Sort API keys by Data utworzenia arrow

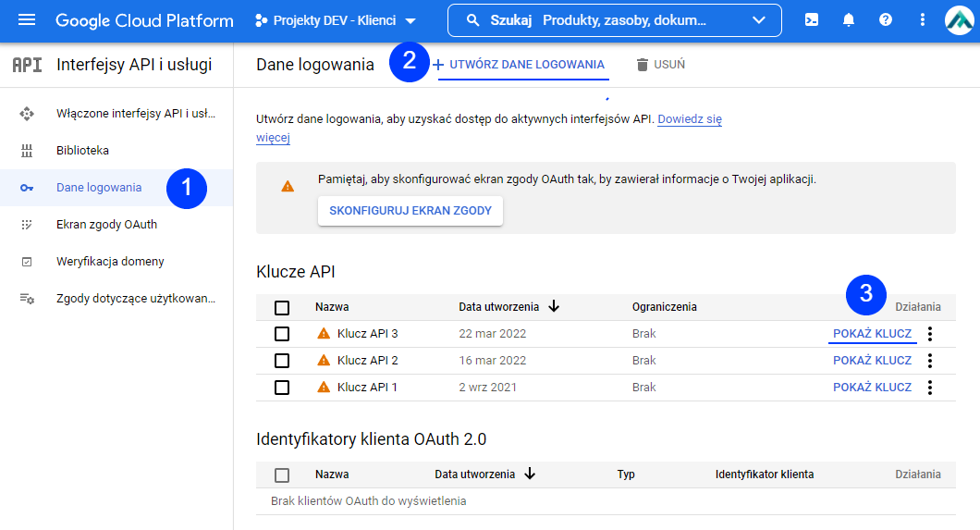pyautogui.click(x=554, y=307)
